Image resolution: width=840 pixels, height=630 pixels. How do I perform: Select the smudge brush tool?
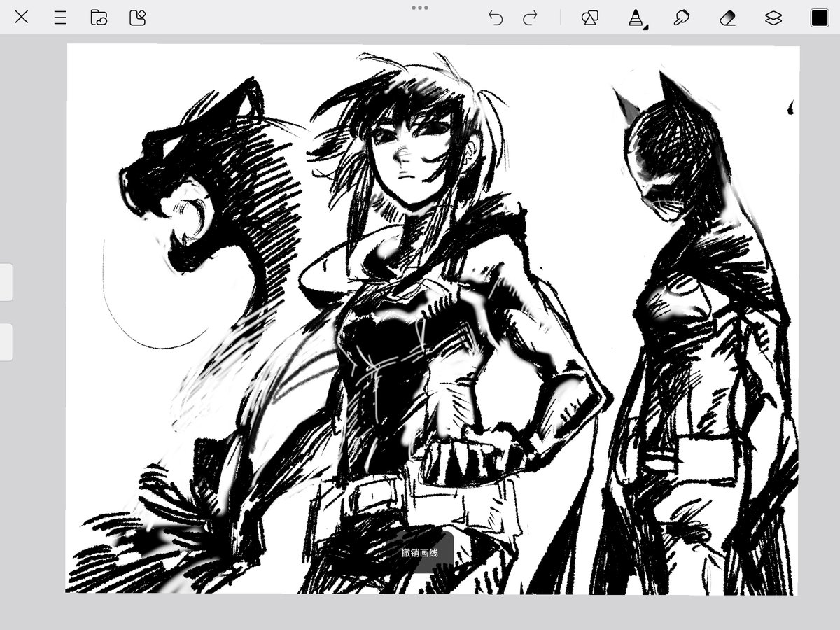click(681, 18)
